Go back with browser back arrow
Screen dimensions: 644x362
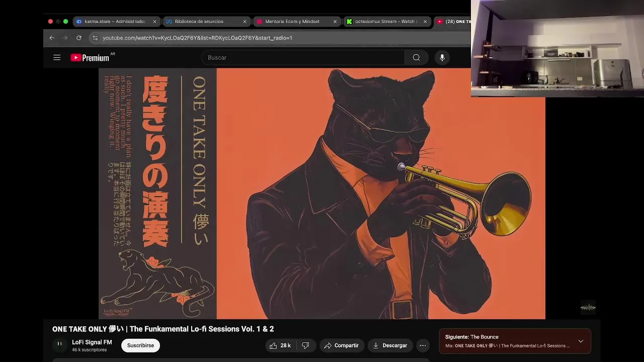(x=52, y=38)
